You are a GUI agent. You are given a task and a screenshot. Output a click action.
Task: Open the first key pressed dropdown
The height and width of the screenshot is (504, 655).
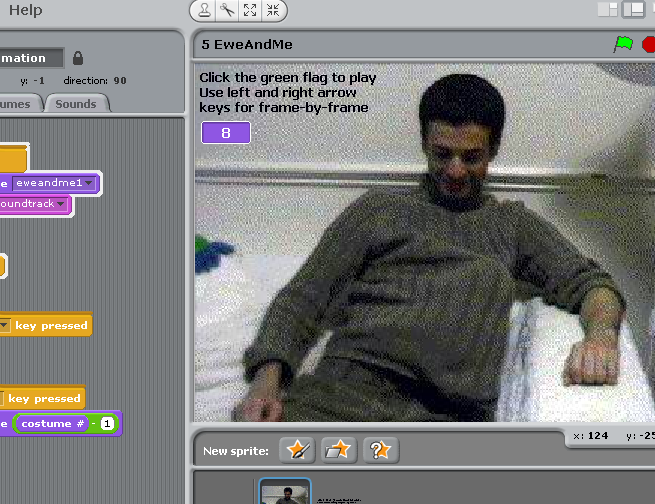pyautogui.click(x=5, y=325)
